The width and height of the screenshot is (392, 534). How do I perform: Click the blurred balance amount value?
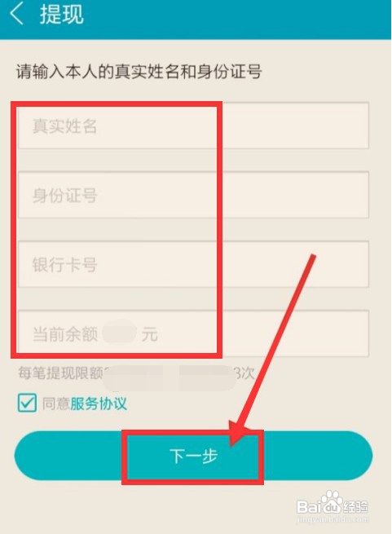(120, 333)
